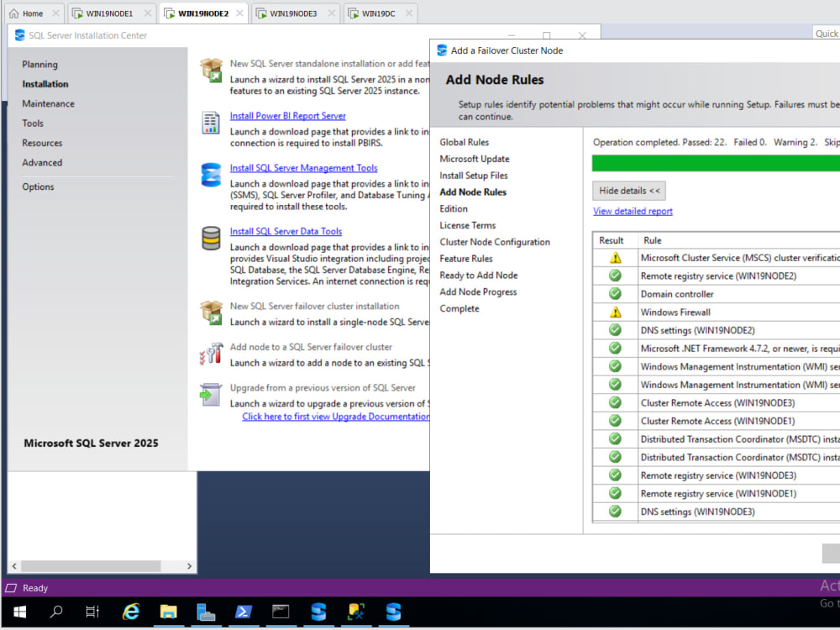This screenshot has width=840, height=630.
Task: Click the Add node to failover cluster icon
Action: [211, 354]
